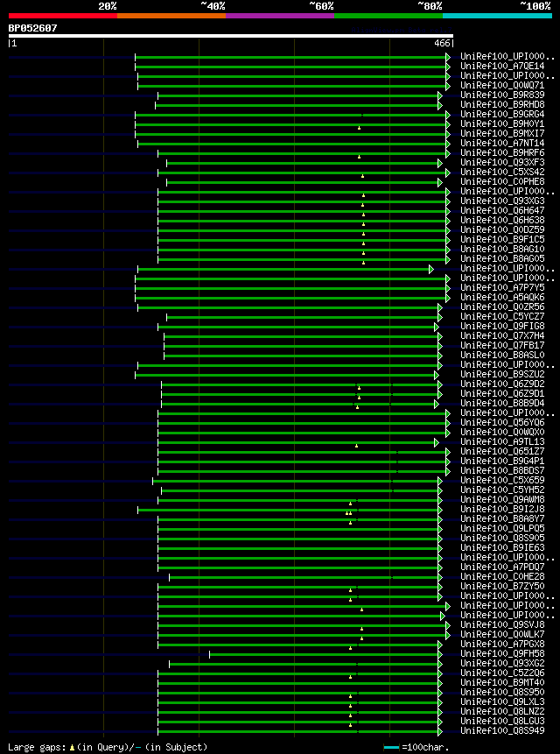The image size is (560, 754).
Task: Choose the UniRef100_Q6H638 hit label
Action: tap(502, 220)
